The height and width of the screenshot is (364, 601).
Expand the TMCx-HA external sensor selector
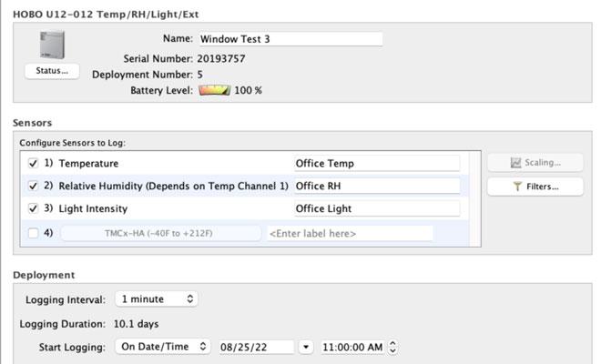(x=159, y=233)
